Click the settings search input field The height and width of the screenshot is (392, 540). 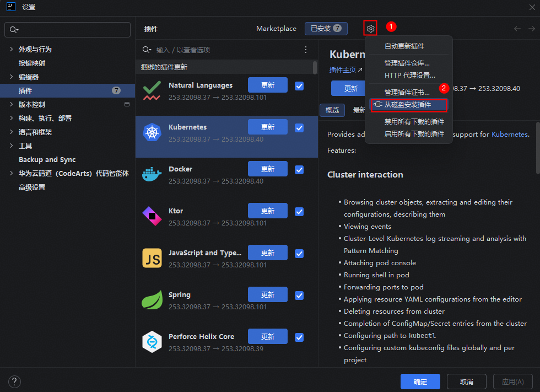(x=67, y=30)
